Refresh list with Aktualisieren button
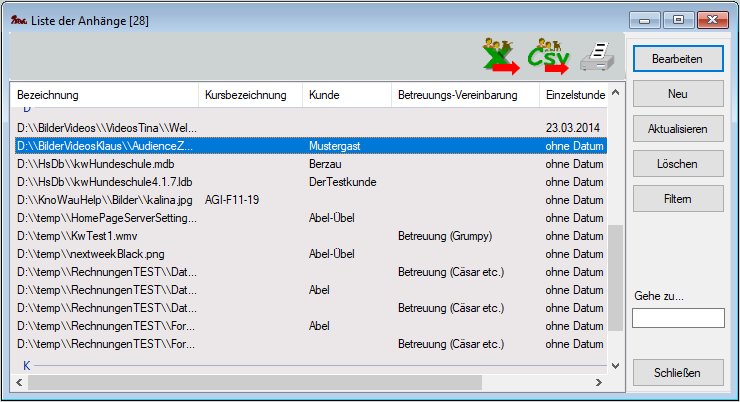740x402 pixels. 678,129
